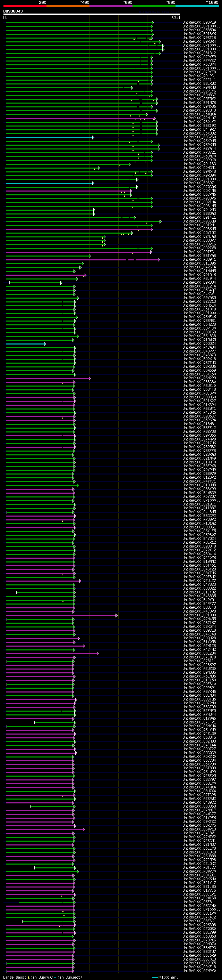Select UniRef100_B9N0T8 label
Screen dimensions: 222x980
[x=199, y=172]
